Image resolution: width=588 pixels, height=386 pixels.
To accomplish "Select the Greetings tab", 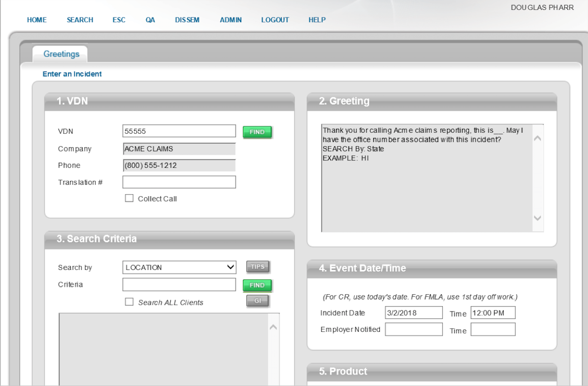I will [61, 54].
